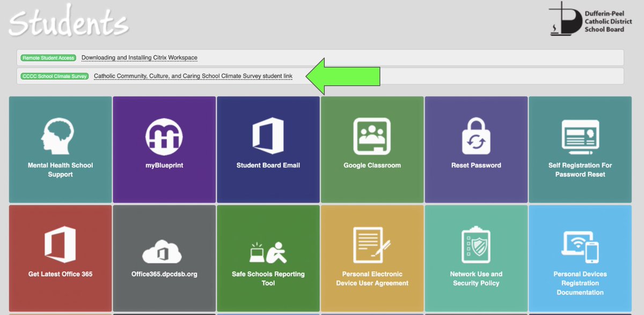Open the CCCC School Climate Survey student link
644x315 pixels.
pos(193,76)
